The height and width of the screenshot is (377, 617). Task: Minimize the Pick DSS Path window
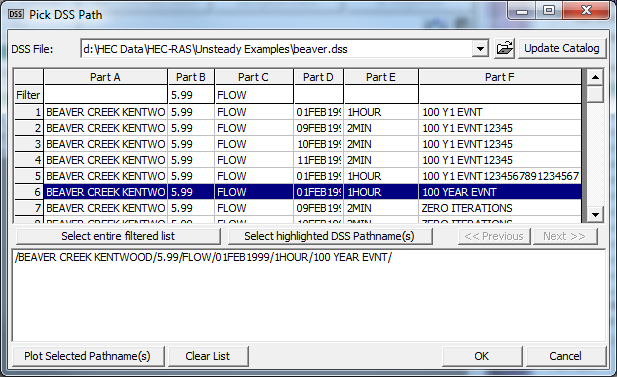click(522, 11)
